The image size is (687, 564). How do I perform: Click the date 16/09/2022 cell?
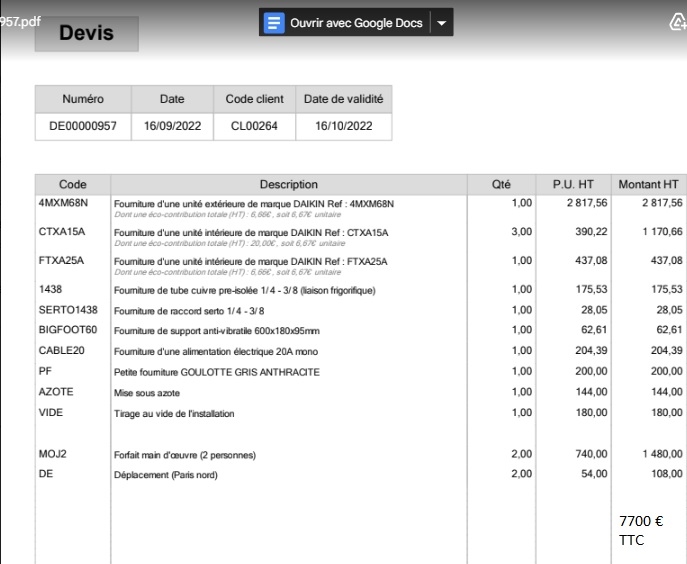(x=172, y=126)
